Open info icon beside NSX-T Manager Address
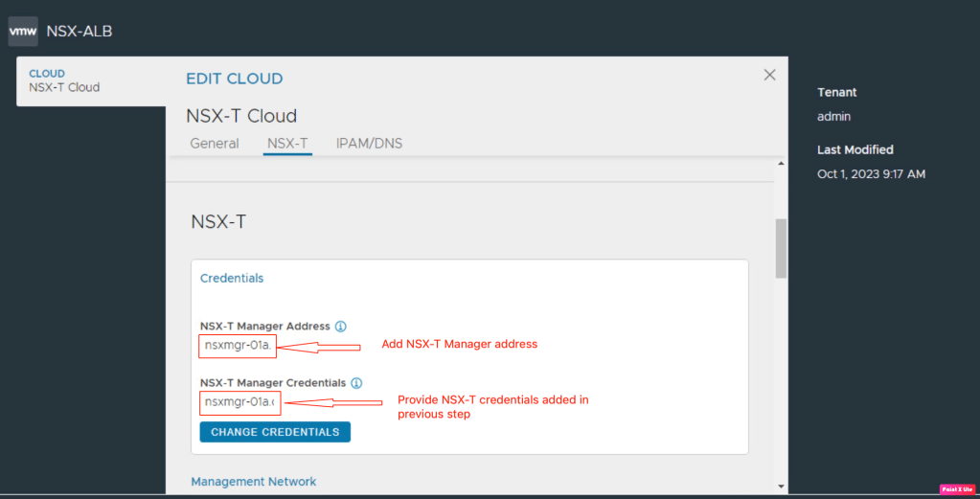This screenshot has height=499, width=980. click(340, 326)
